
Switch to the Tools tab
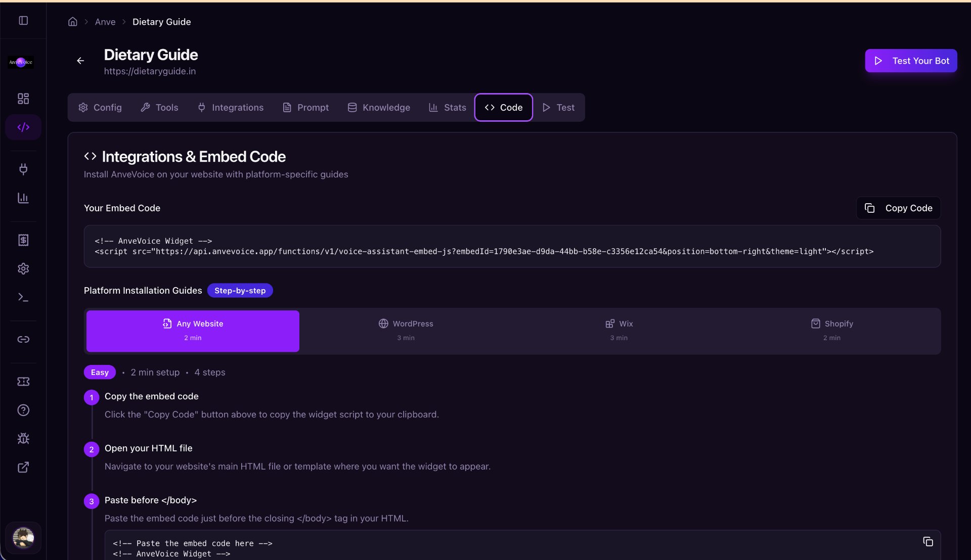click(159, 108)
